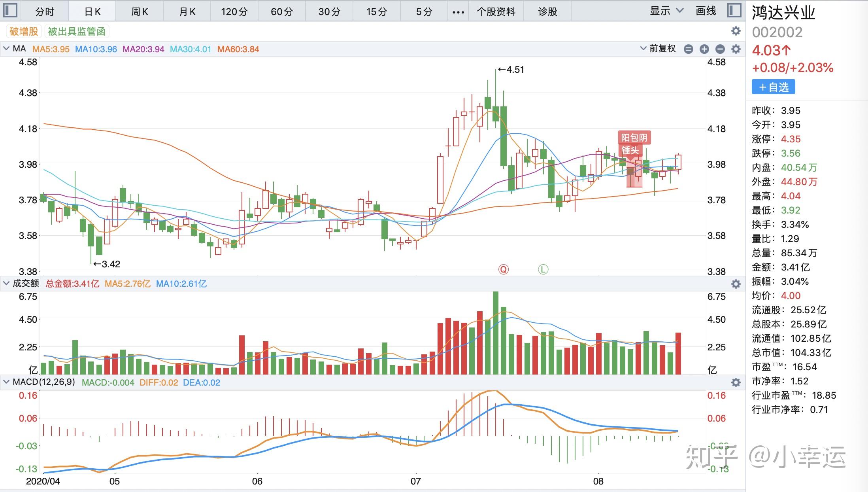Open 诊股 diagnosis
This screenshot has width=868, height=492.
coord(547,11)
